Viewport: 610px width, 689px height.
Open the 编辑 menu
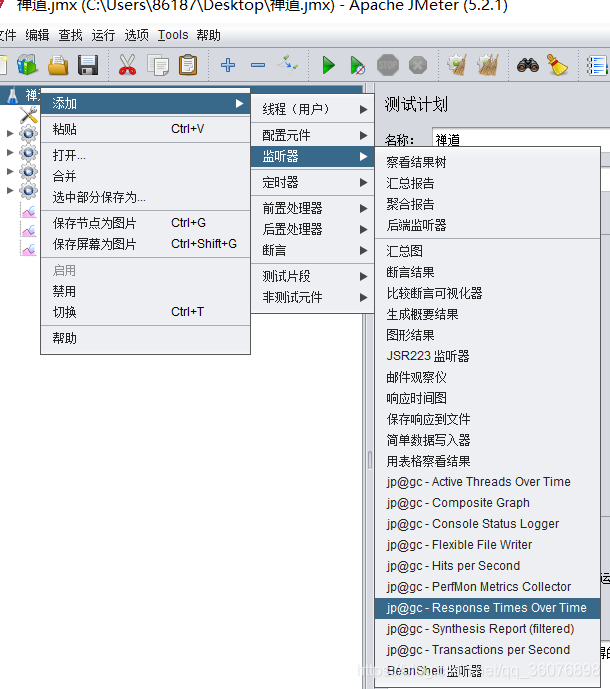(37, 35)
